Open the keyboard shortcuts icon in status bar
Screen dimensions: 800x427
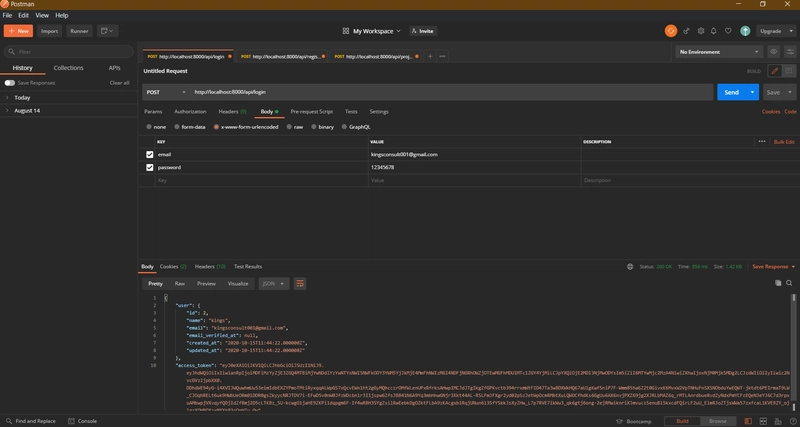777,421
